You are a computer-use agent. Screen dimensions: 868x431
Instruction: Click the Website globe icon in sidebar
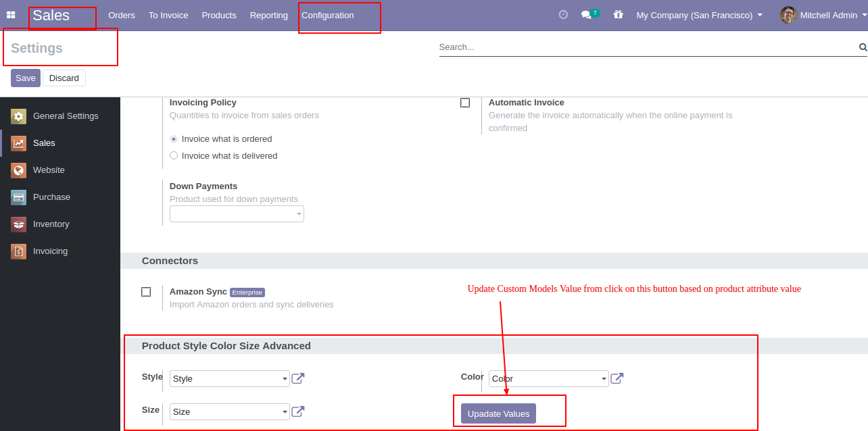coord(18,170)
